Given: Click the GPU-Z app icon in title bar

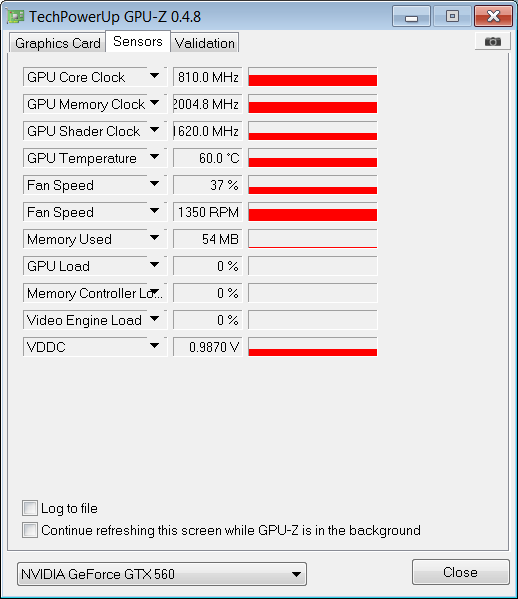Looking at the screenshot, I should (16, 16).
